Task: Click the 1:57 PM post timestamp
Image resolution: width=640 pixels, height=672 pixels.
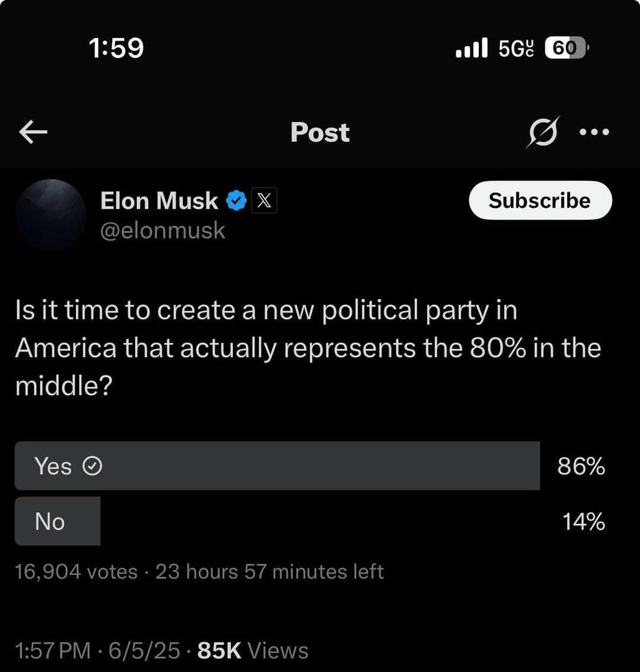Action: [53, 651]
